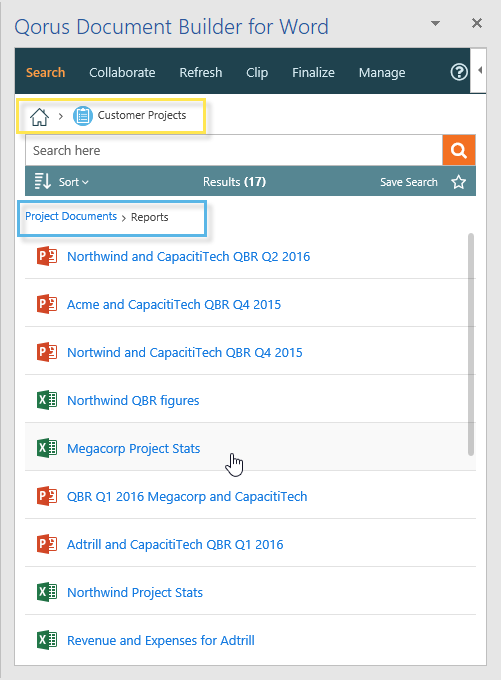The image size is (501, 680).
Task: Click the Save Search star icon
Action: (x=458, y=182)
